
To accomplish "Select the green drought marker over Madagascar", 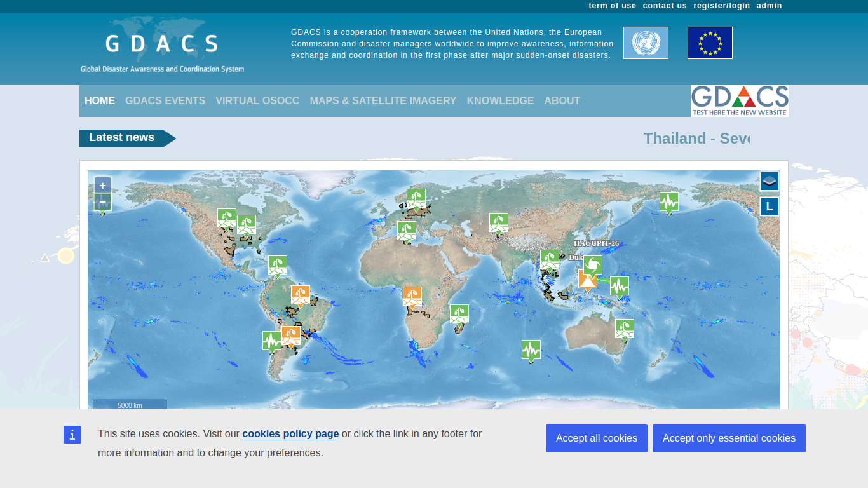I will pyautogui.click(x=459, y=314).
